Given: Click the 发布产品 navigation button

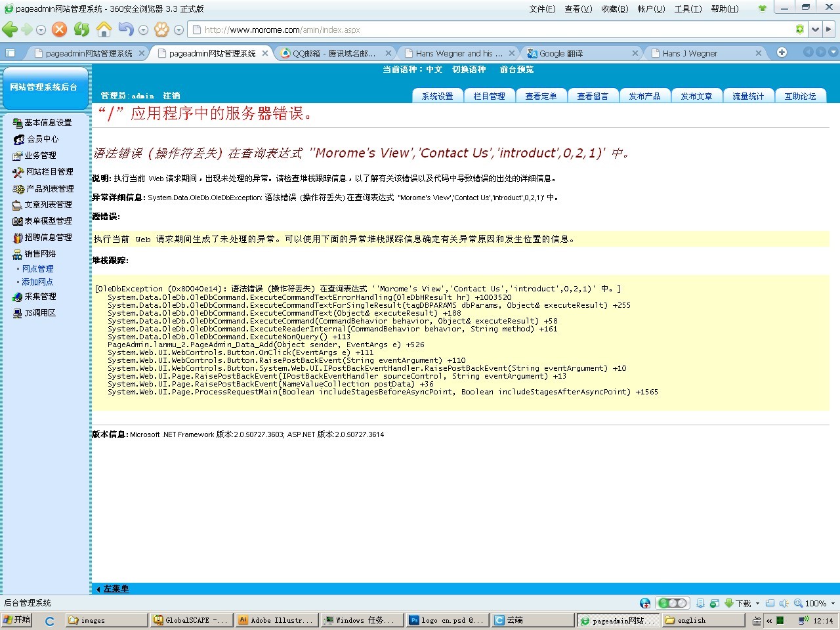Looking at the screenshot, I should (x=644, y=96).
